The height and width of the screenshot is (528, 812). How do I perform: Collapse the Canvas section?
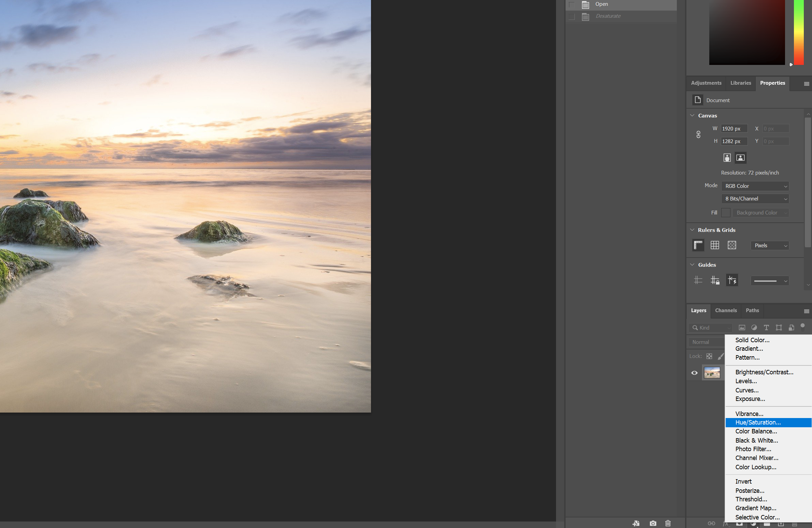(x=692, y=115)
